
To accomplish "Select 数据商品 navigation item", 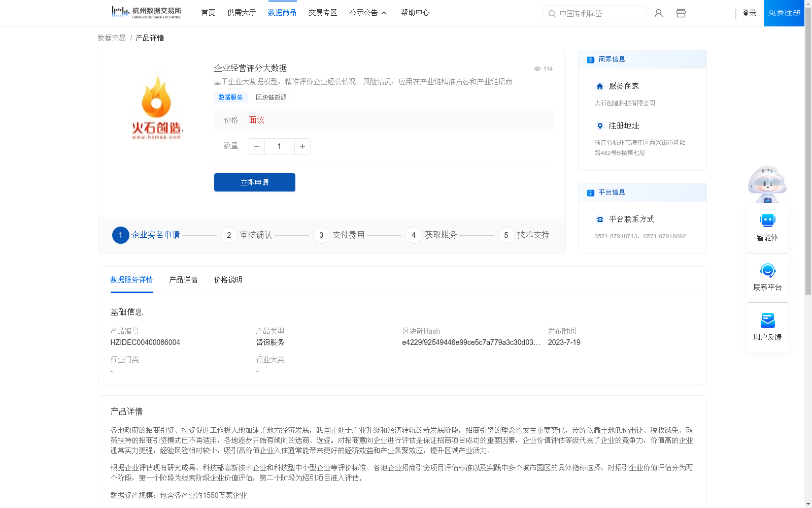I will pyautogui.click(x=282, y=13).
